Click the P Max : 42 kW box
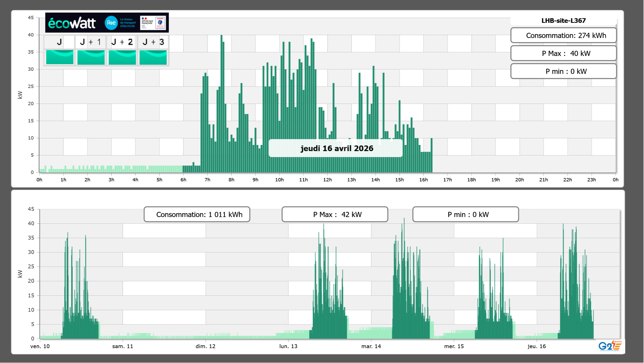The image size is (644, 363). coord(335,214)
